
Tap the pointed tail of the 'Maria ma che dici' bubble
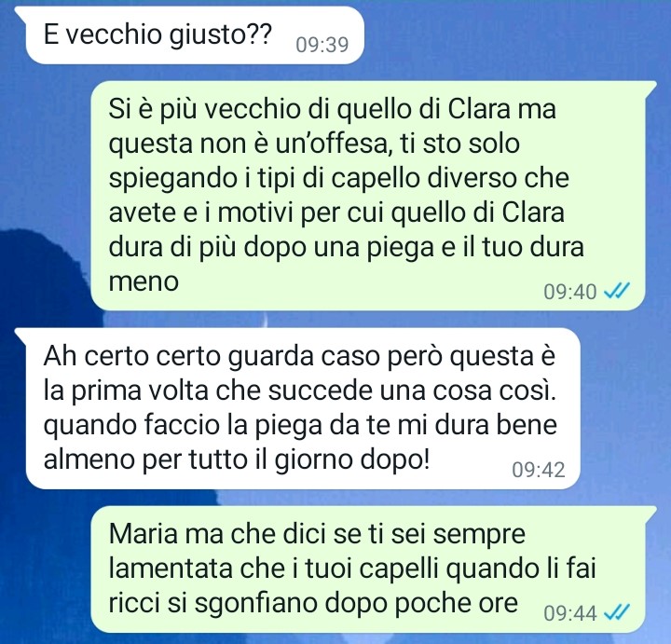point(650,511)
